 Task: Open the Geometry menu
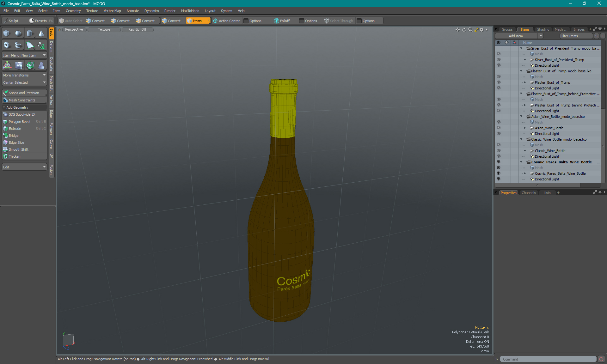[x=73, y=11]
